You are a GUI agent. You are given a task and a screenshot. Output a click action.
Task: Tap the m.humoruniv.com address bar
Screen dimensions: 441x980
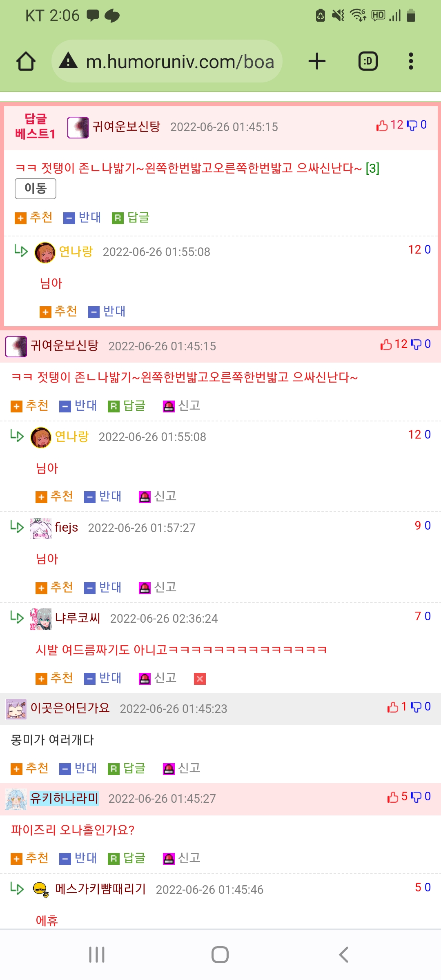(x=167, y=61)
